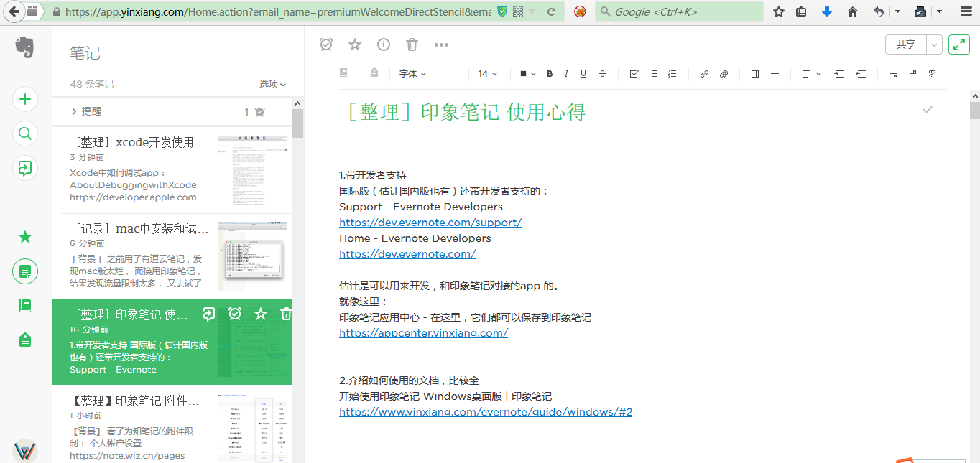The width and height of the screenshot is (980, 463).
Task: Expand the 提醒 reminders section
Action: (85, 111)
